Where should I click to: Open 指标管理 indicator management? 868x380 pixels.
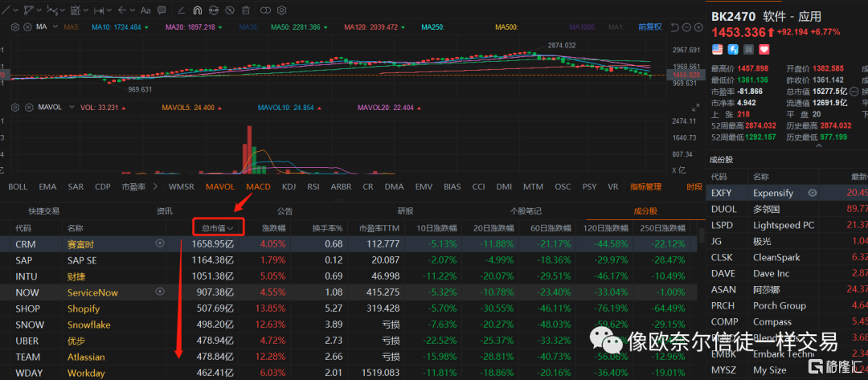(x=645, y=187)
